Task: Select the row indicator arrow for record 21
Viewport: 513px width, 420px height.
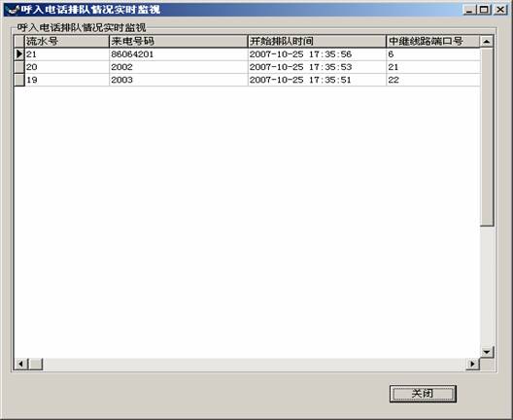Action: [19, 54]
